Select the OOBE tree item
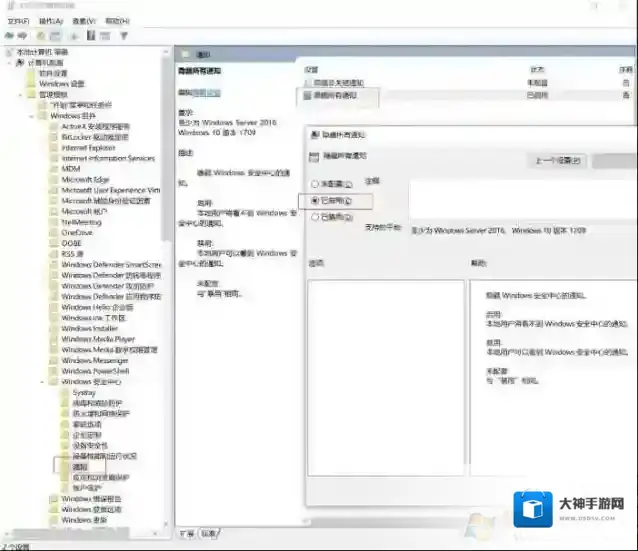Image resolution: width=638 pixels, height=551 pixels. [72, 243]
